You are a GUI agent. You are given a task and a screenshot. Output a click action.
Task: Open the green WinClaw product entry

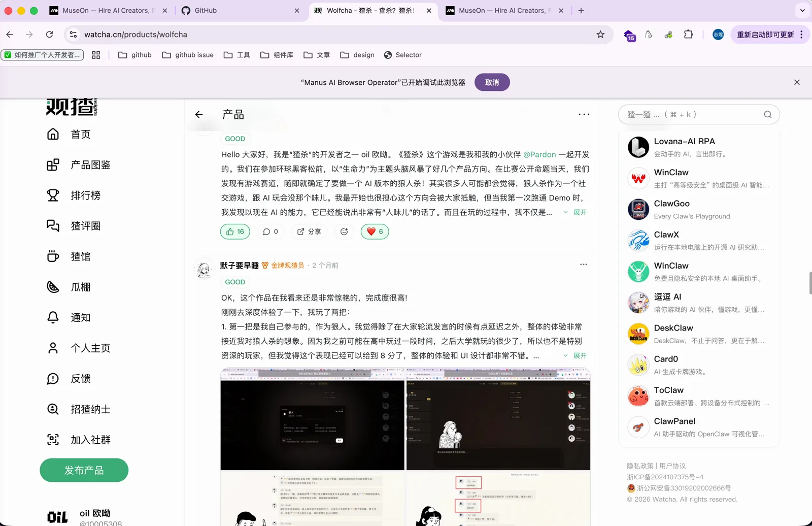(699, 272)
